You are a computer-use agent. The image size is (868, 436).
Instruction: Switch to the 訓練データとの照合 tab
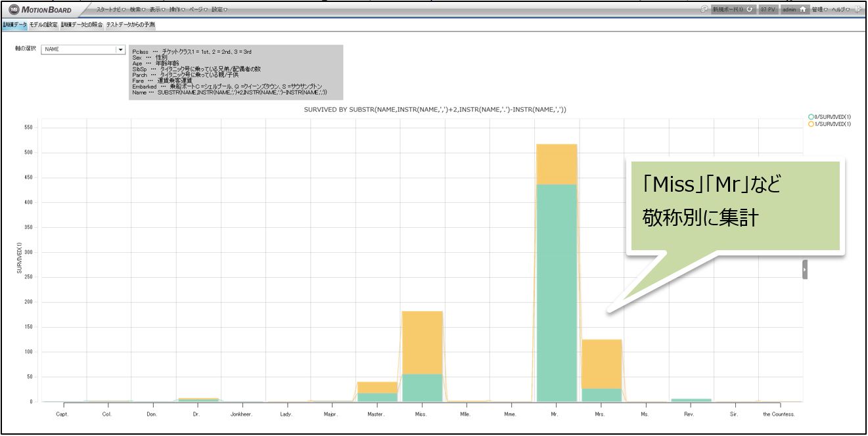pos(81,25)
